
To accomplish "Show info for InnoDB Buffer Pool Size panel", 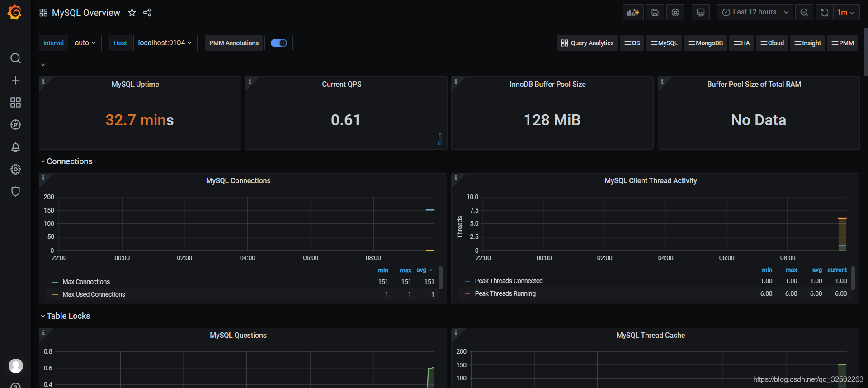I will [456, 81].
